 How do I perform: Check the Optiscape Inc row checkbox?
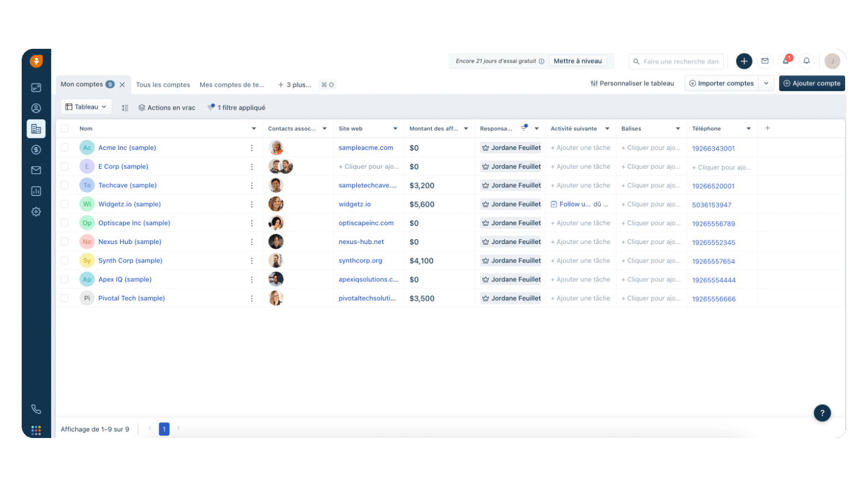coord(64,223)
